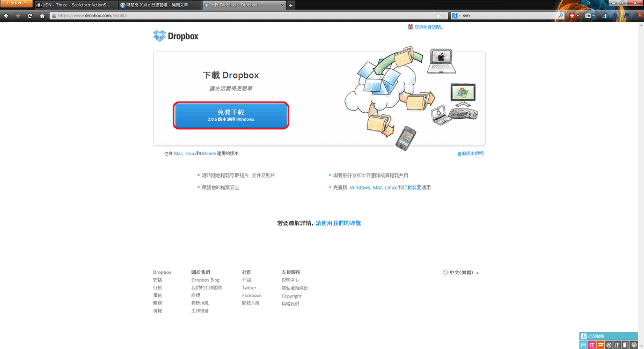This screenshot has width=644, height=349.
Task: Open the 最新消息 footer link
Action: click(x=200, y=303)
